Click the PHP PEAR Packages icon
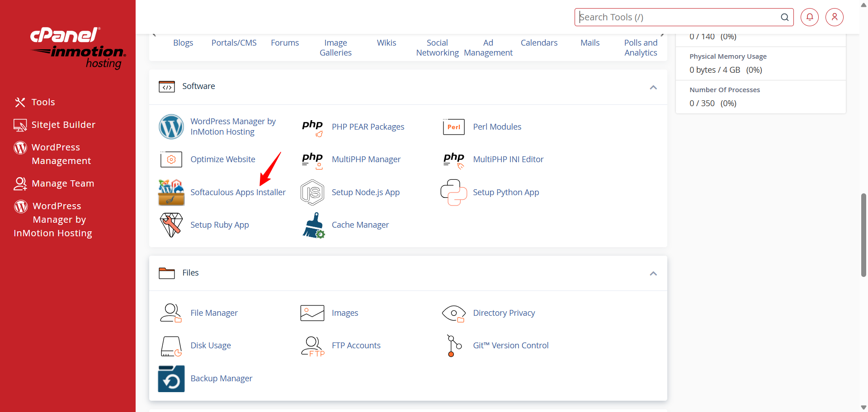This screenshot has width=868, height=412. (312, 127)
